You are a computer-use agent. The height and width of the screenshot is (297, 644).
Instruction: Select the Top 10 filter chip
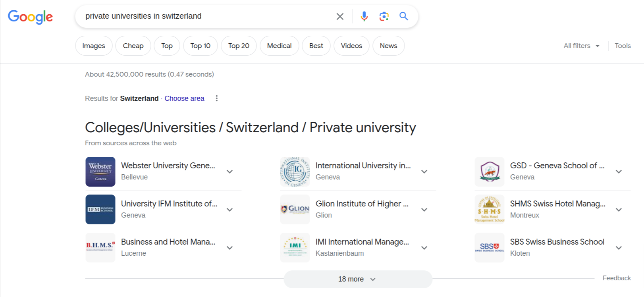click(x=201, y=46)
